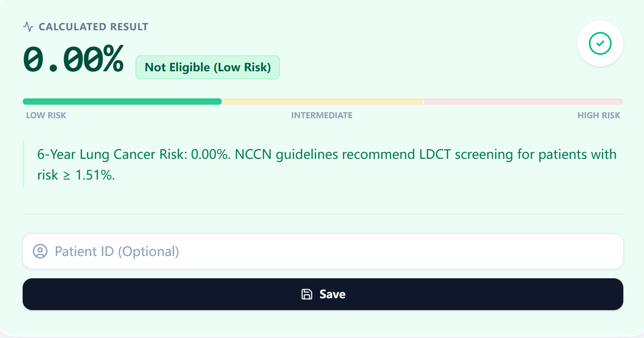Click the CALCULATED RESULT heading text
644x338 pixels.
pos(93,27)
